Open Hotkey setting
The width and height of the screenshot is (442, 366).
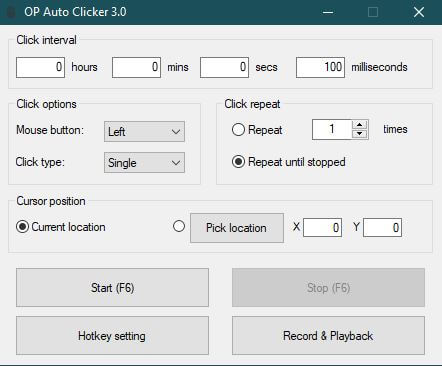pyautogui.click(x=112, y=336)
